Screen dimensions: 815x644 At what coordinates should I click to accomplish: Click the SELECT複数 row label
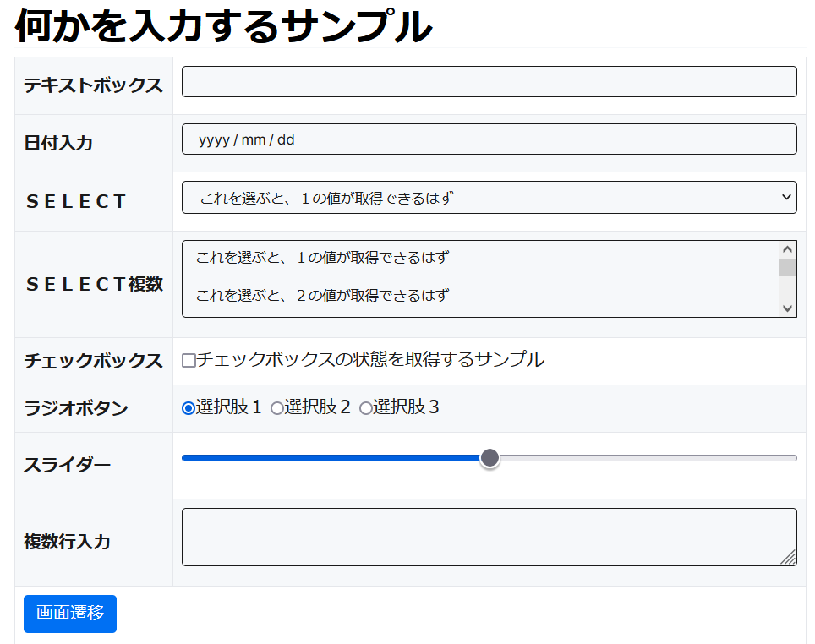pos(95,284)
